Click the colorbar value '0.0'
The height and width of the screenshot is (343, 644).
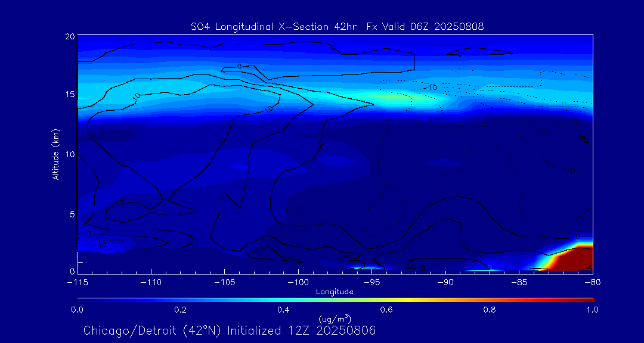pyautogui.click(x=78, y=310)
